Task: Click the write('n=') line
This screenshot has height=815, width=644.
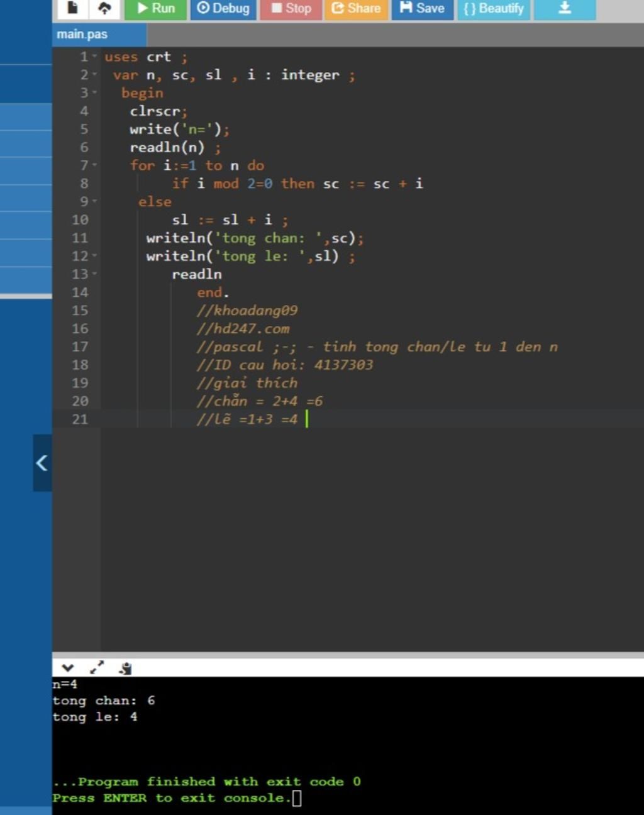Action: (180, 130)
